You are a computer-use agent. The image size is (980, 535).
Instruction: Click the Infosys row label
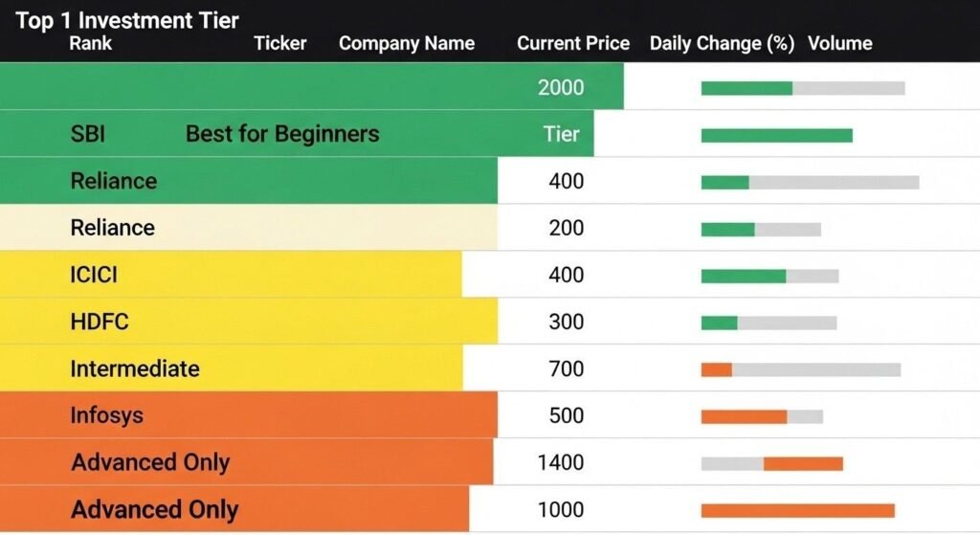coord(107,415)
